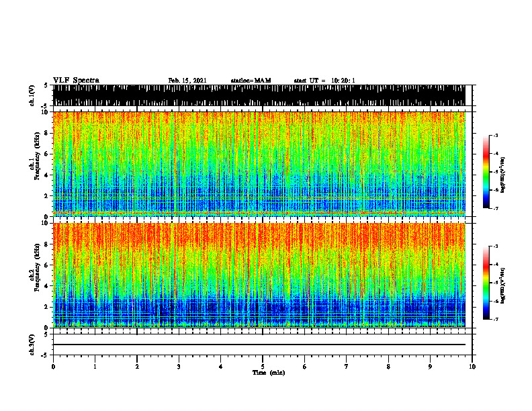The image size is (532, 411).
Task: Click the "8" kHz tick on ch.1 axis
Action: click(x=48, y=133)
